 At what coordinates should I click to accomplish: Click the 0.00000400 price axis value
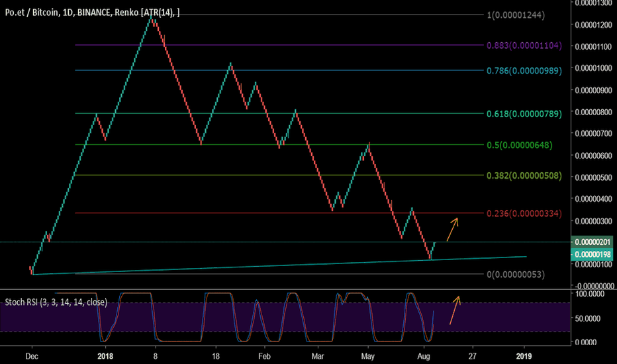coord(593,199)
